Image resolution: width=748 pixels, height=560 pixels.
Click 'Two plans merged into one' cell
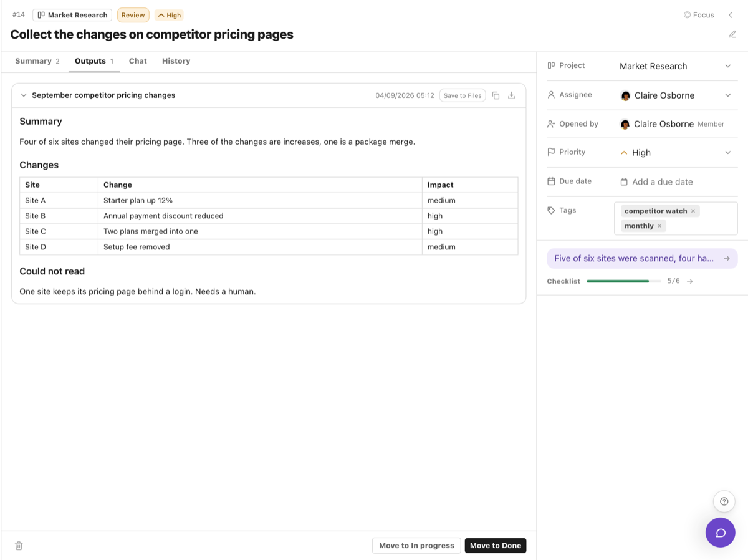coord(260,231)
